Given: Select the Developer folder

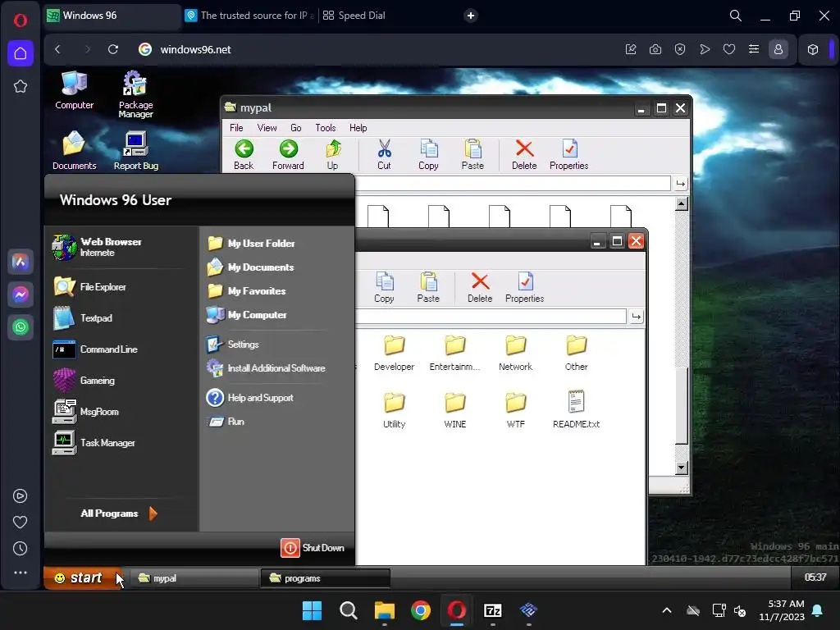Looking at the screenshot, I should (x=395, y=353).
